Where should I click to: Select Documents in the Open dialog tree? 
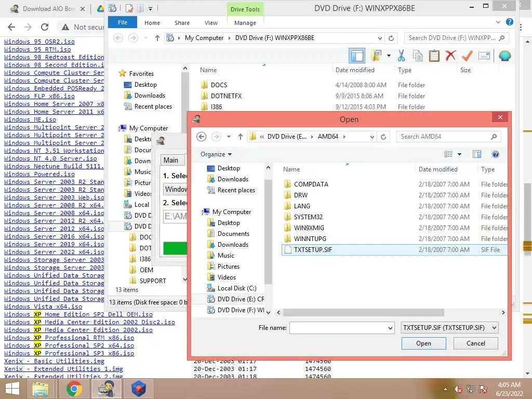233,234
